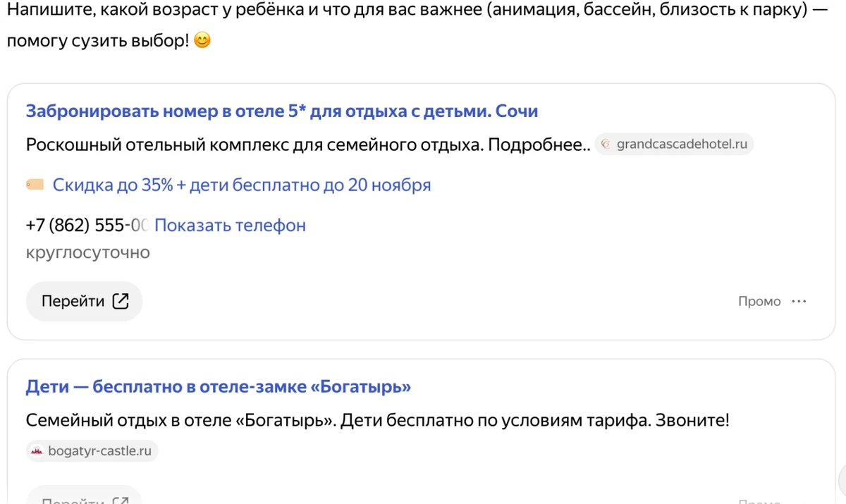Viewport: 846px width, 504px height.
Task: Click the grandcascadehotel.ru favicon
Action: click(606, 145)
